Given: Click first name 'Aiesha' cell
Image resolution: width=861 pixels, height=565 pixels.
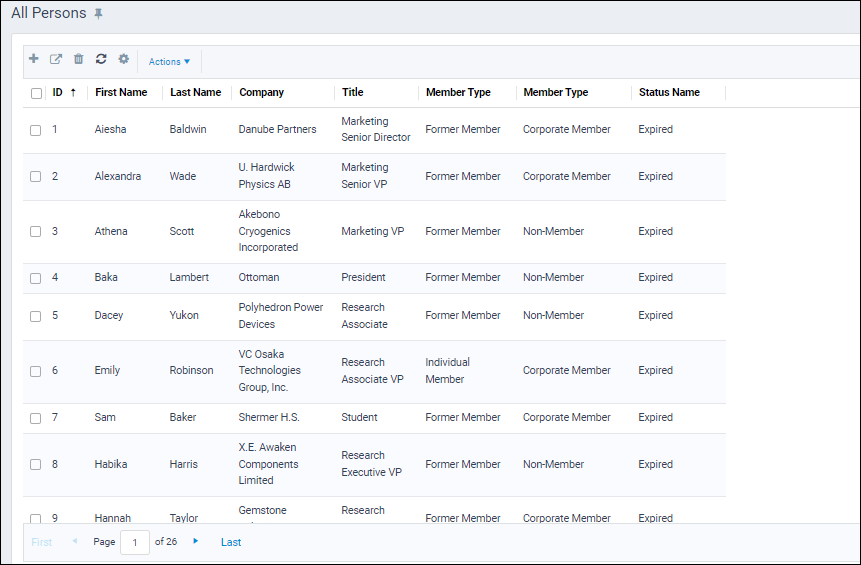Looking at the screenshot, I should tap(110, 129).
